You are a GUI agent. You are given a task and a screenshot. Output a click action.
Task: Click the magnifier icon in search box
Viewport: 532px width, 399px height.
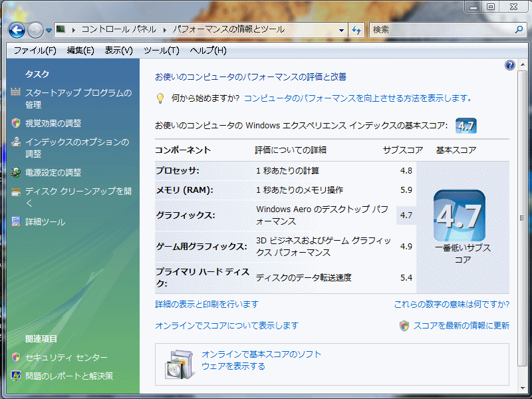pyautogui.click(x=519, y=30)
